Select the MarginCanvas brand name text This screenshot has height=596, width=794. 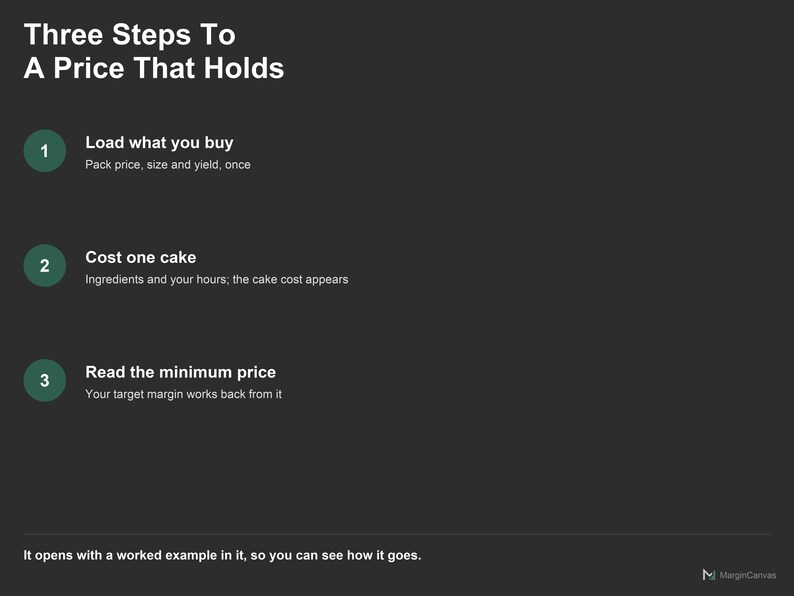748,575
